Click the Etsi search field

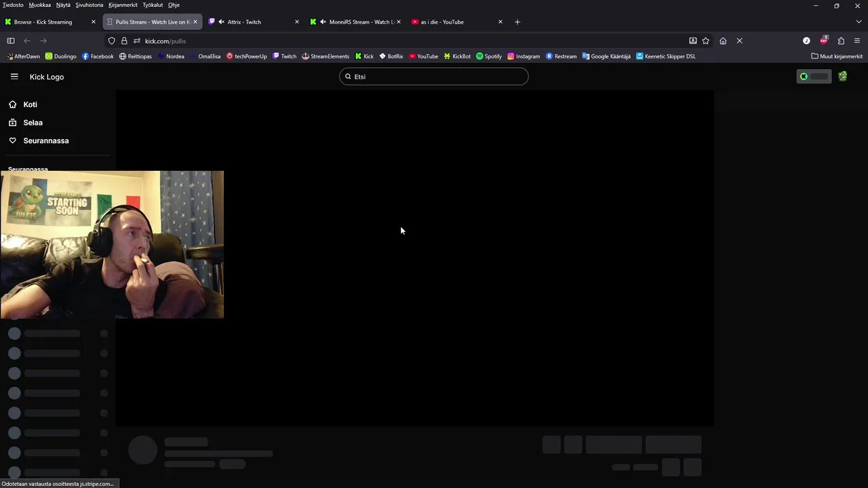pos(434,77)
